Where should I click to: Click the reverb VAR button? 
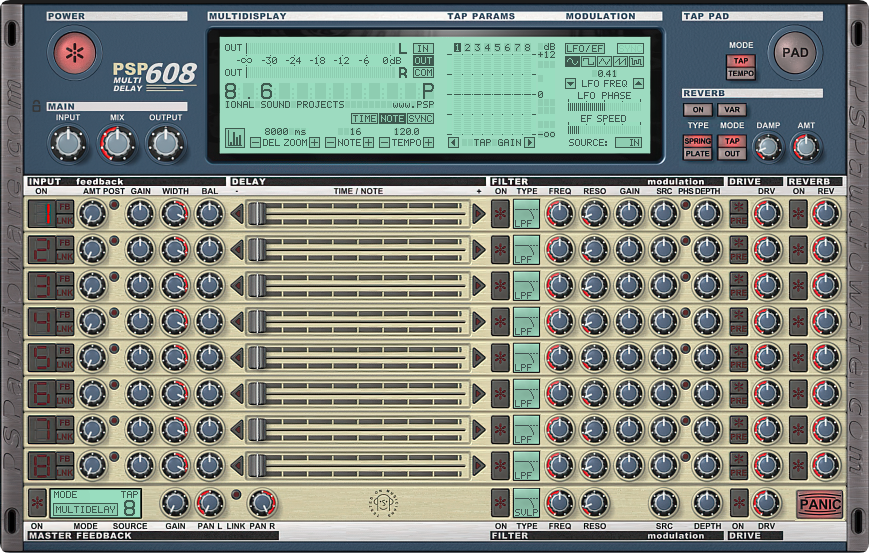(x=732, y=110)
